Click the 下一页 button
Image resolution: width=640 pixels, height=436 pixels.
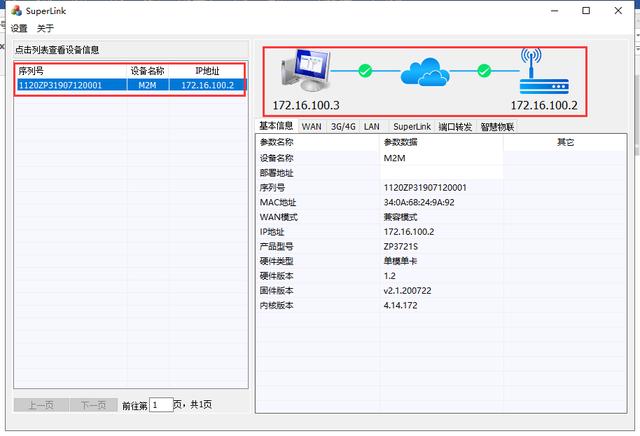pos(93,405)
